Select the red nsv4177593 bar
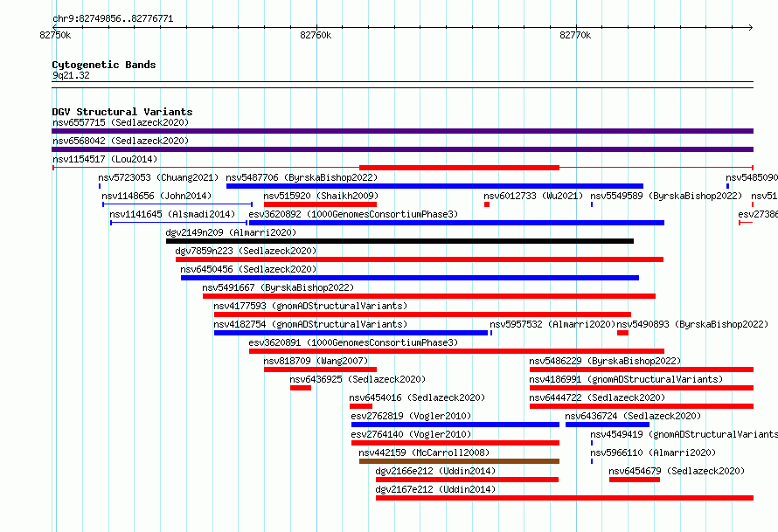The image size is (778, 532). (423, 314)
